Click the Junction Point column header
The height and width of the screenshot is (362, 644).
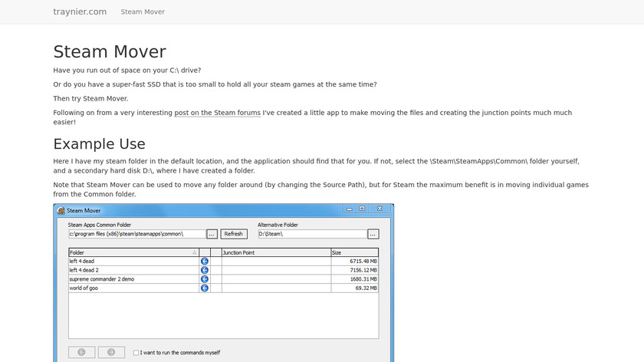(276, 252)
